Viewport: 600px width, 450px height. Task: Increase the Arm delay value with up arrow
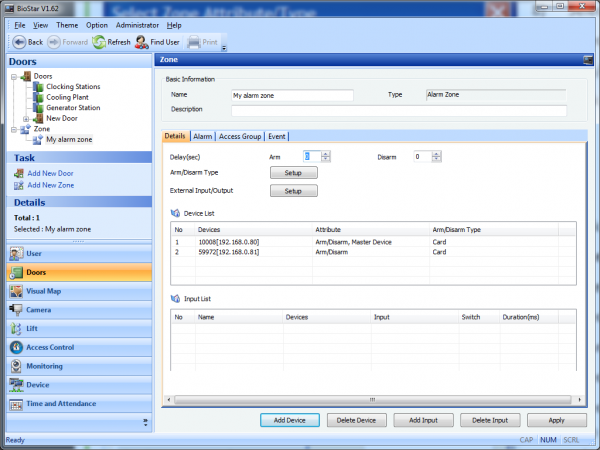coord(326,153)
